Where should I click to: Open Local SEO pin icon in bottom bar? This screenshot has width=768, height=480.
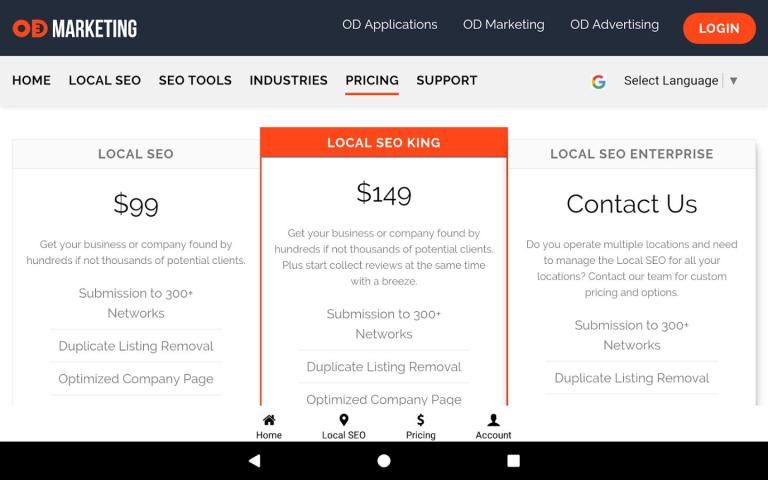point(343,421)
